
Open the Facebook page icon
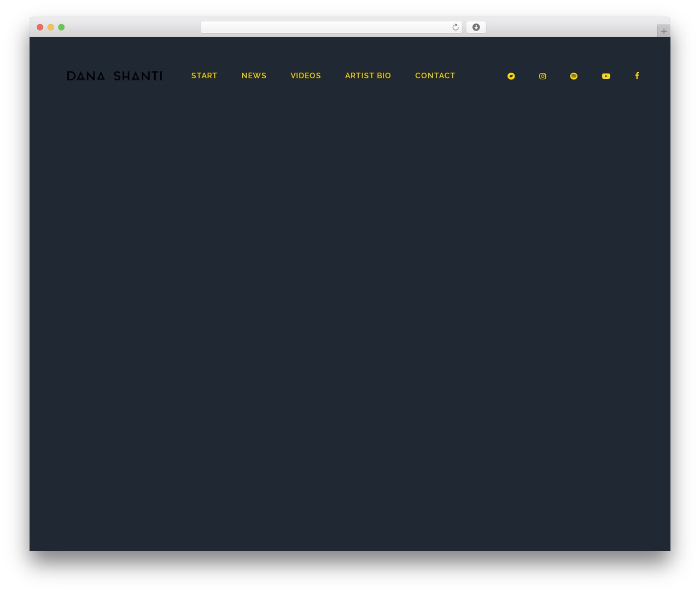tap(637, 75)
